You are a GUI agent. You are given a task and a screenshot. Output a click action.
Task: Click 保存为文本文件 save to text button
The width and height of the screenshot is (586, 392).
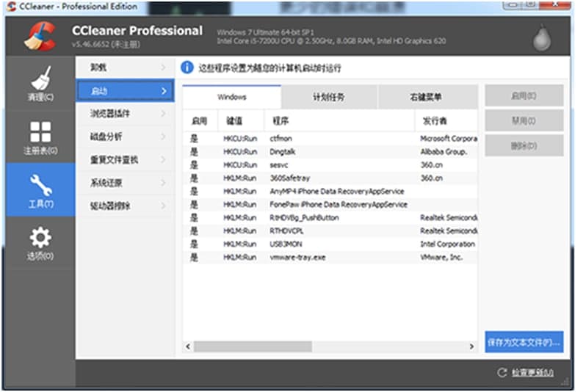pyautogui.click(x=524, y=342)
